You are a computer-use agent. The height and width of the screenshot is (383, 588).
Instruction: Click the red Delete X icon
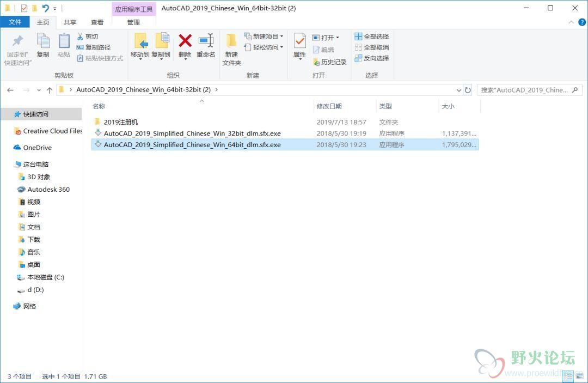(185, 41)
